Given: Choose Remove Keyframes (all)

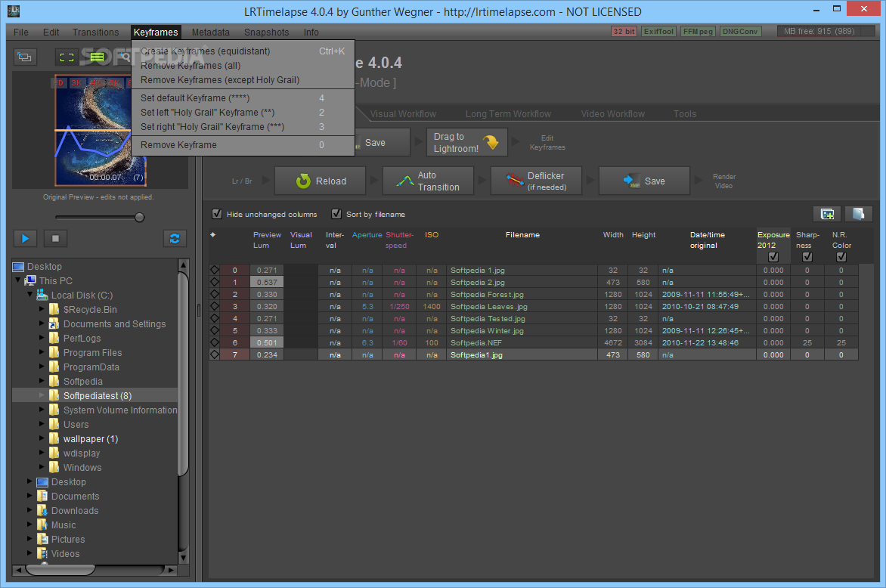Looking at the screenshot, I should 243,66.
